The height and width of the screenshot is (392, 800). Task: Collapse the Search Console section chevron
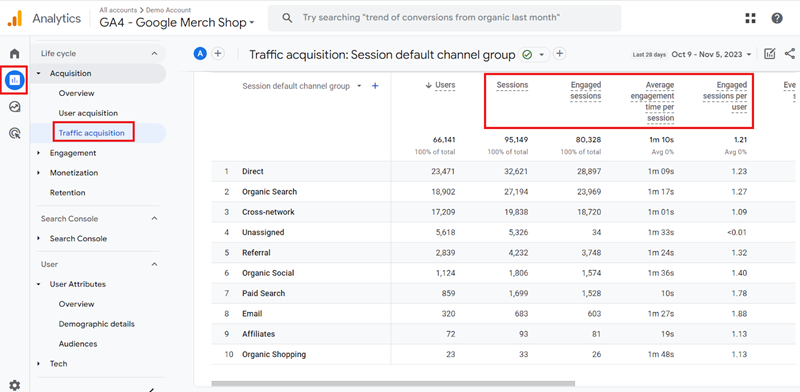155,218
